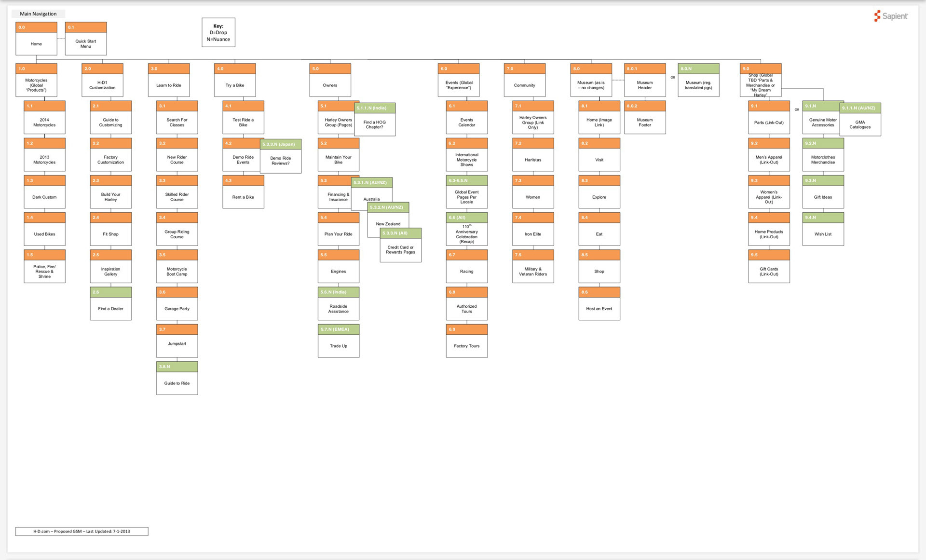Select the Demo Ride Reviews? Japan node
926x560 pixels.
click(x=281, y=156)
